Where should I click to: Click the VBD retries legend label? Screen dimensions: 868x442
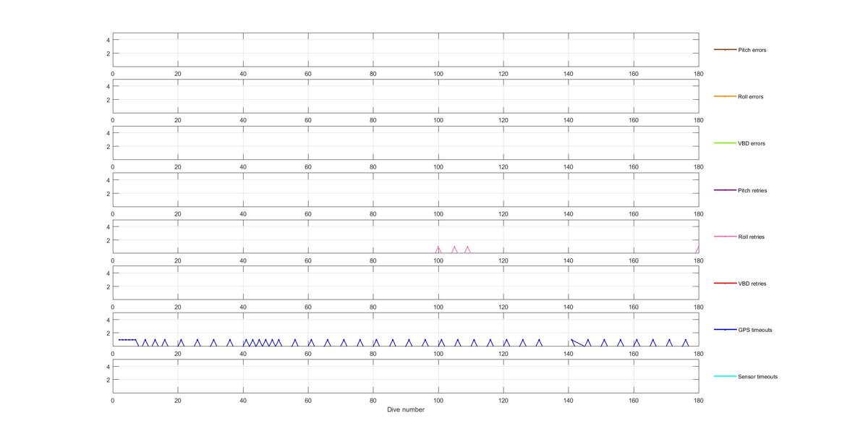pyautogui.click(x=752, y=284)
